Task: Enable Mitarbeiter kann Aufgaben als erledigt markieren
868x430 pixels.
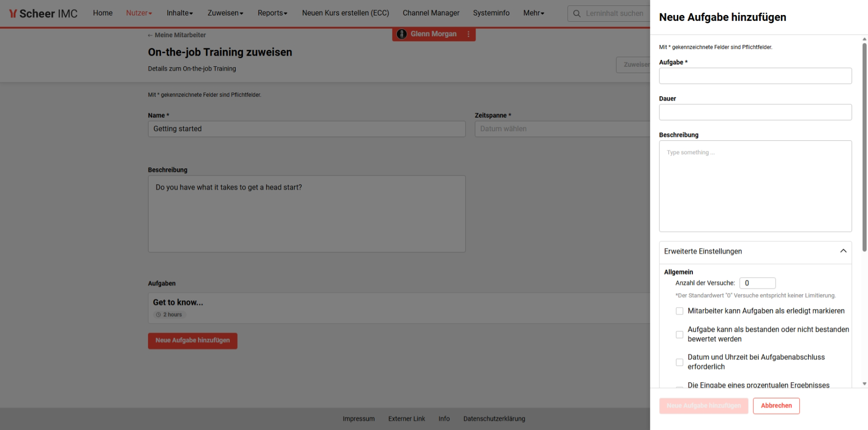Action: coord(679,311)
